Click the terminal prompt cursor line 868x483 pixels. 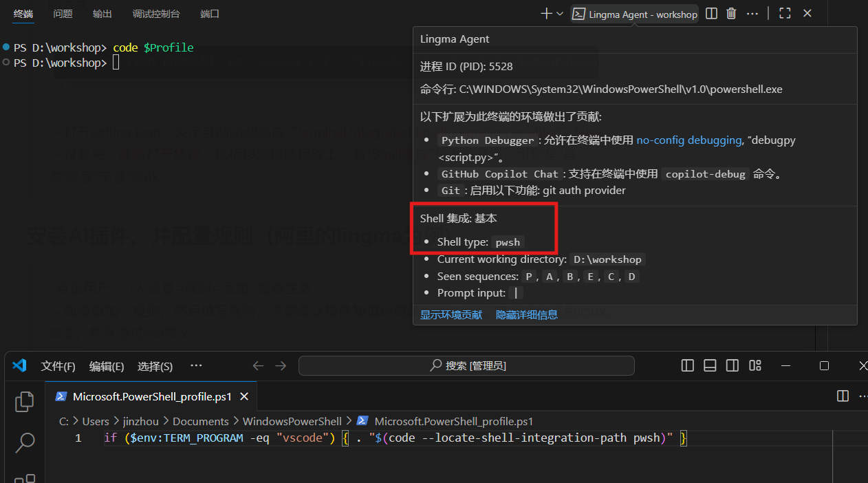click(x=66, y=63)
